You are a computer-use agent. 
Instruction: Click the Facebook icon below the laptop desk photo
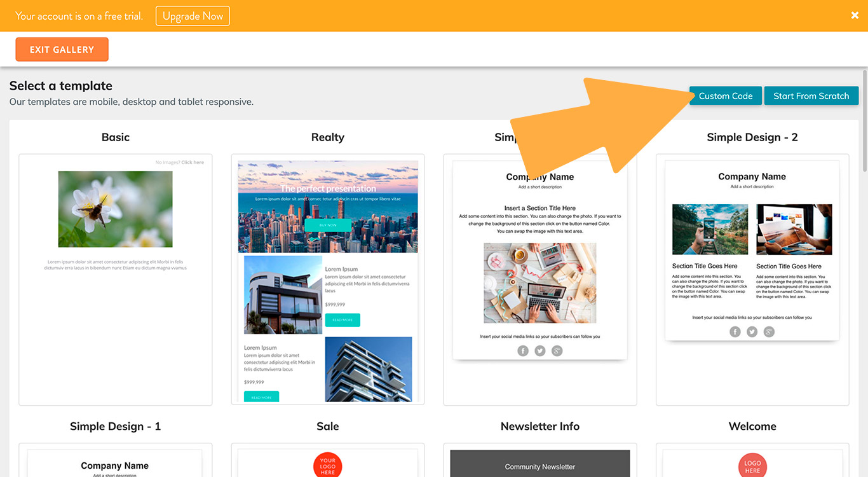coord(523,350)
